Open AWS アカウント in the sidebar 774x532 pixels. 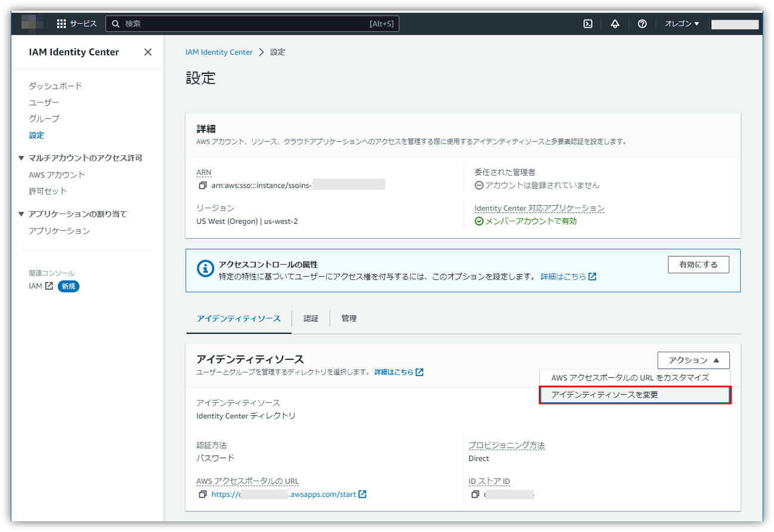pyautogui.click(x=57, y=175)
